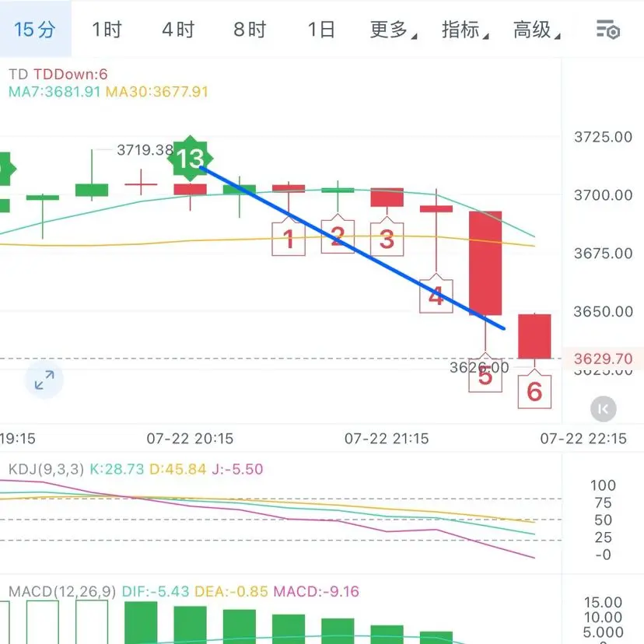Tap the 3700.00 price axis label

pyautogui.click(x=603, y=195)
